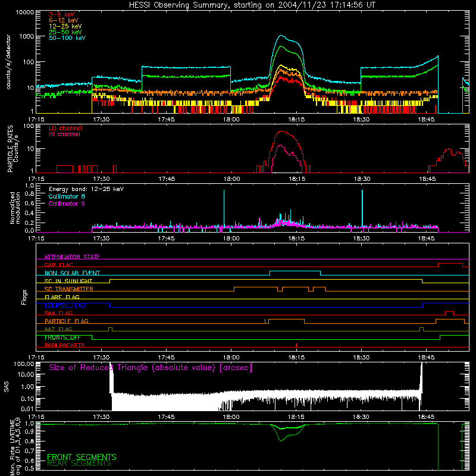Click the "Energy band: 12-25 keV" annotation
Image resolution: width=476 pixels, height=476 pixels.
pyautogui.click(x=86, y=189)
